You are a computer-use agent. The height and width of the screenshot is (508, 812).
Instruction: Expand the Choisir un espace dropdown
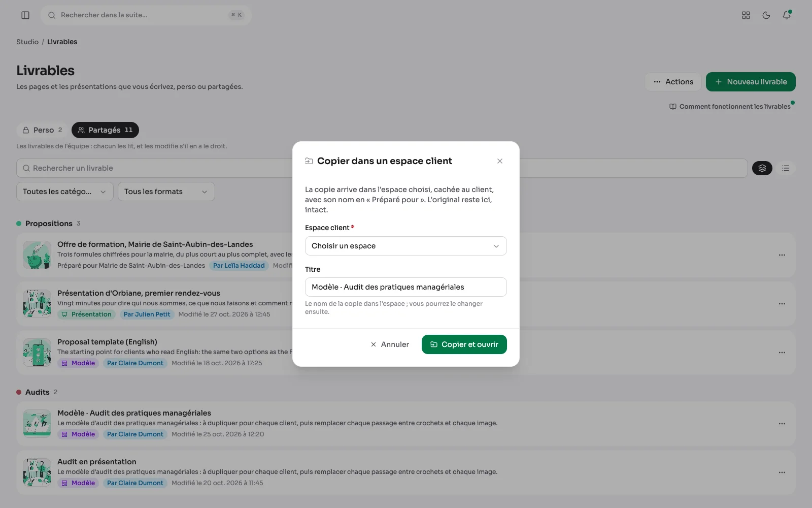click(x=406, y=246)
